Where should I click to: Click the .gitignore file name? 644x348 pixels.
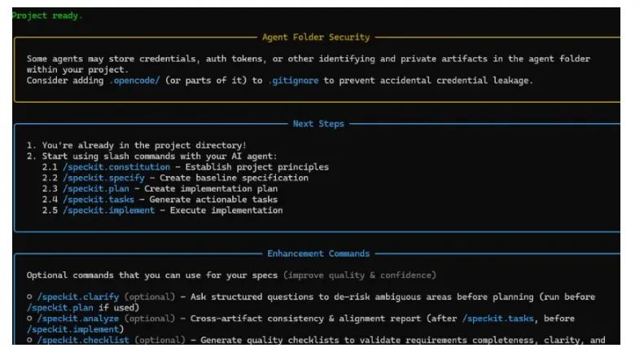293,81
